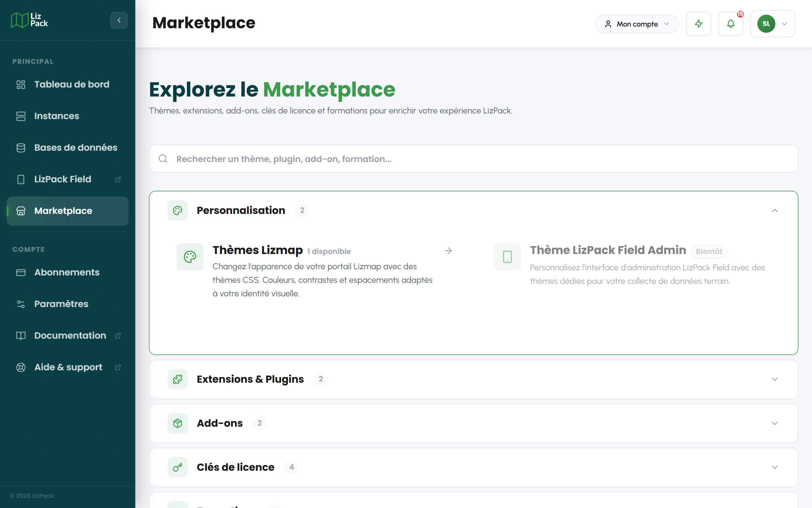The height and width of the screenshot is (508, 812).
Task: Click the Add-ons box icon
Action: click(x=178, y=423)
